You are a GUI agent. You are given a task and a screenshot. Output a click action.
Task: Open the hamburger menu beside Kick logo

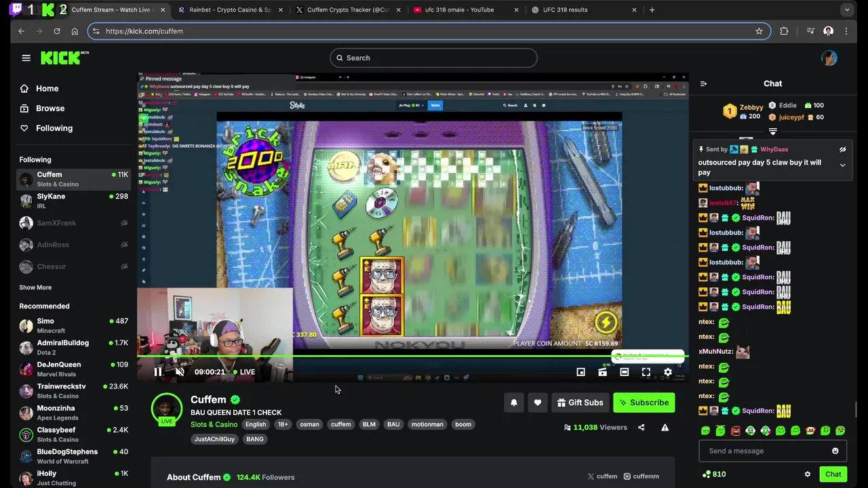tap(26, 58)
